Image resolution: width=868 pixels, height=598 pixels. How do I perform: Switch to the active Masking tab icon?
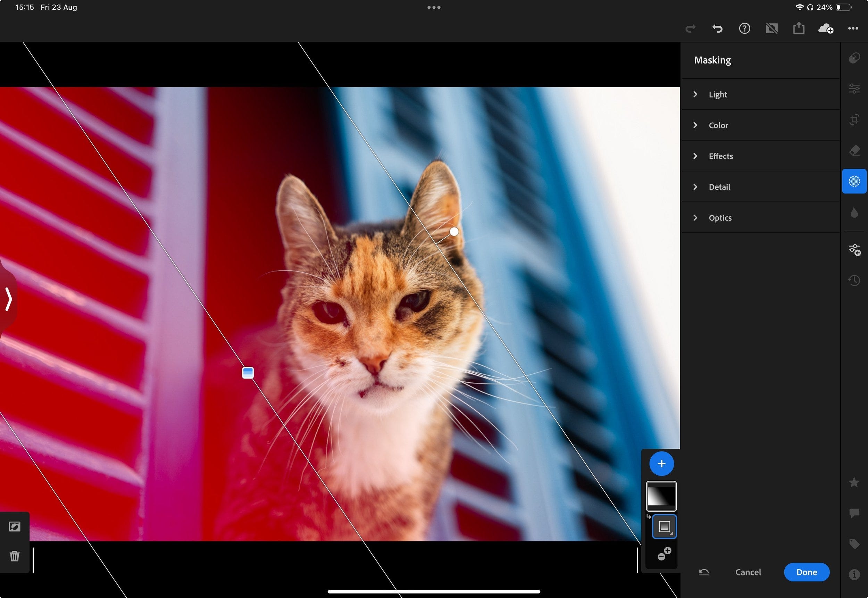(854, 181)
